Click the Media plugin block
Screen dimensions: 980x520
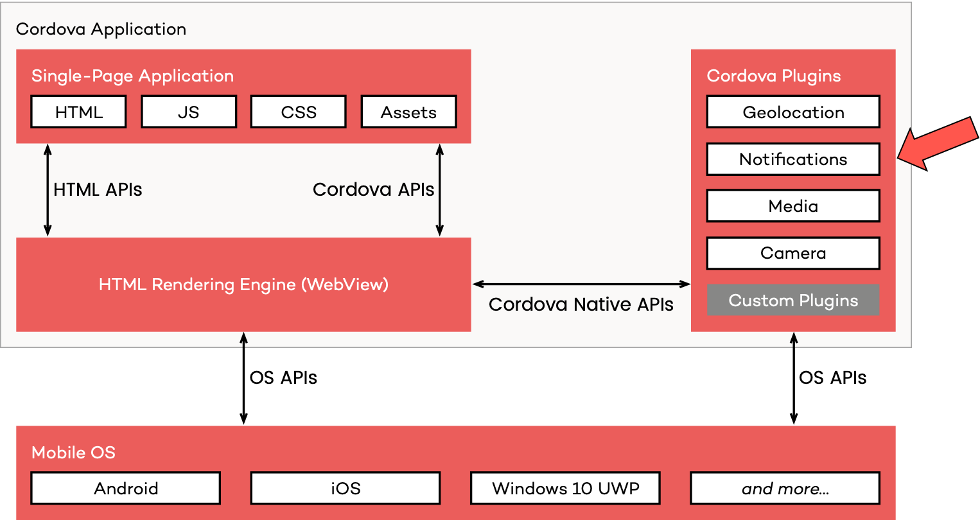pyautogui.click(x=792, y=205)
